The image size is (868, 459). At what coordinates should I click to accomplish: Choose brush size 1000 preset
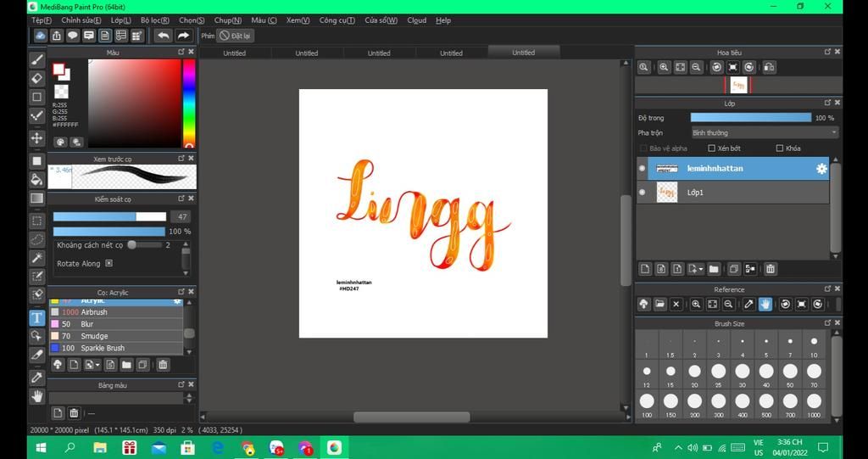814,404
